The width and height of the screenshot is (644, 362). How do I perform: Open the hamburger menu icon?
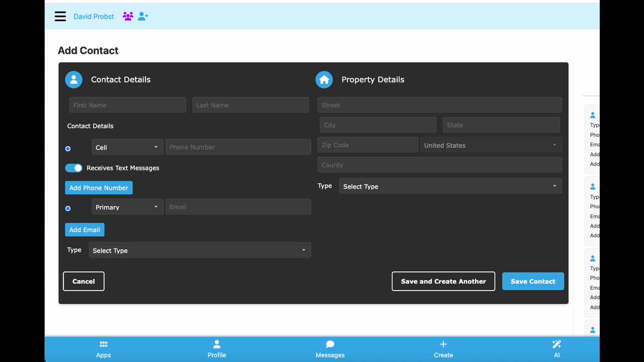(60, 17)
